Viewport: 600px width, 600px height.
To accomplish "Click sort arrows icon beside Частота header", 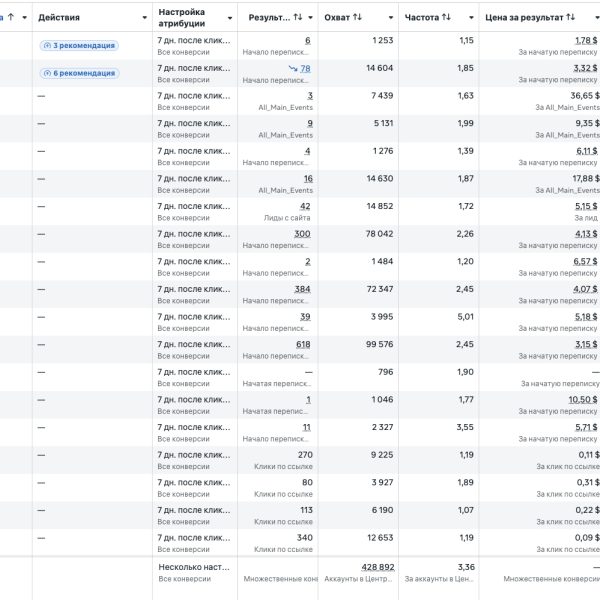I will 446,18.
